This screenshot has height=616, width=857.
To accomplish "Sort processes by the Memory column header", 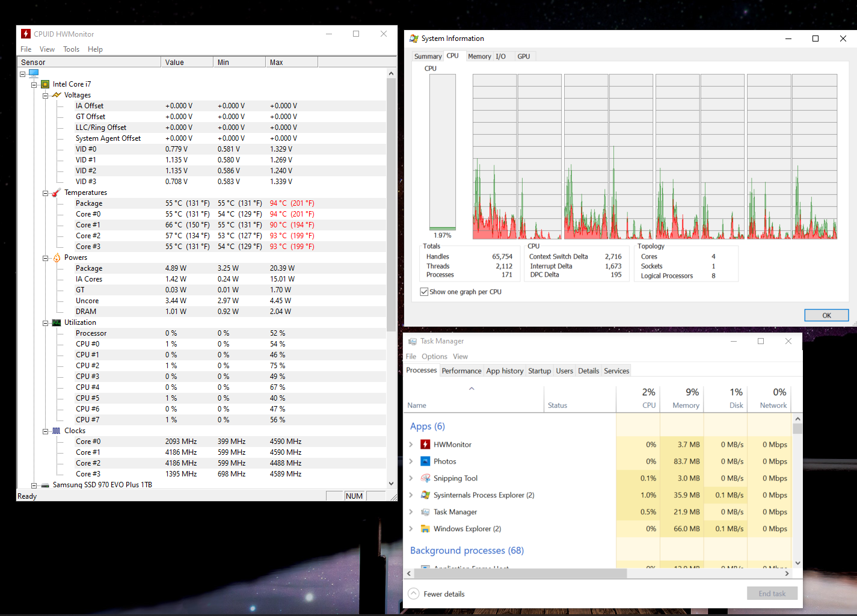I will click(682, 398).
